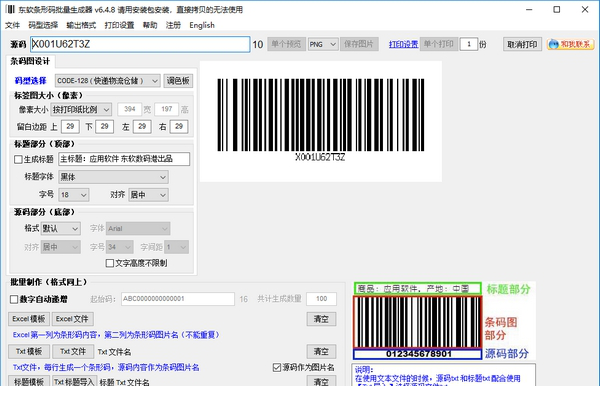This screenshot has height=401, width=600.
Task: Click the width field showing 394
Action: point(130,109)
